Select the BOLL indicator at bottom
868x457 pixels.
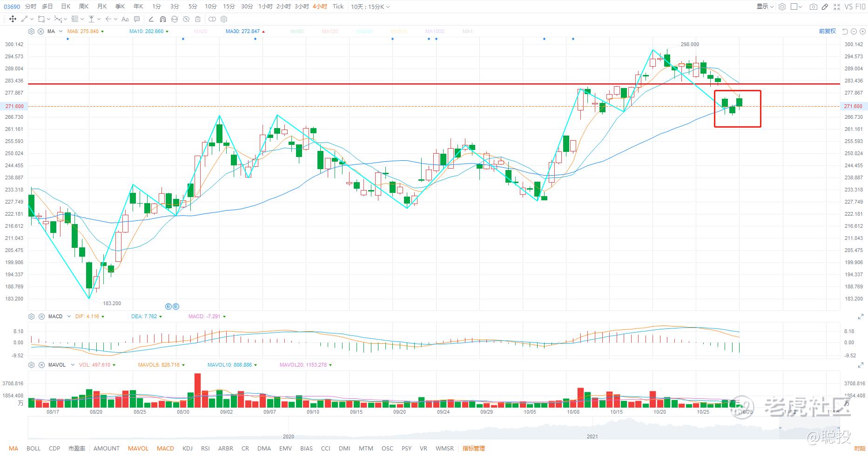[x=34, y=448]
